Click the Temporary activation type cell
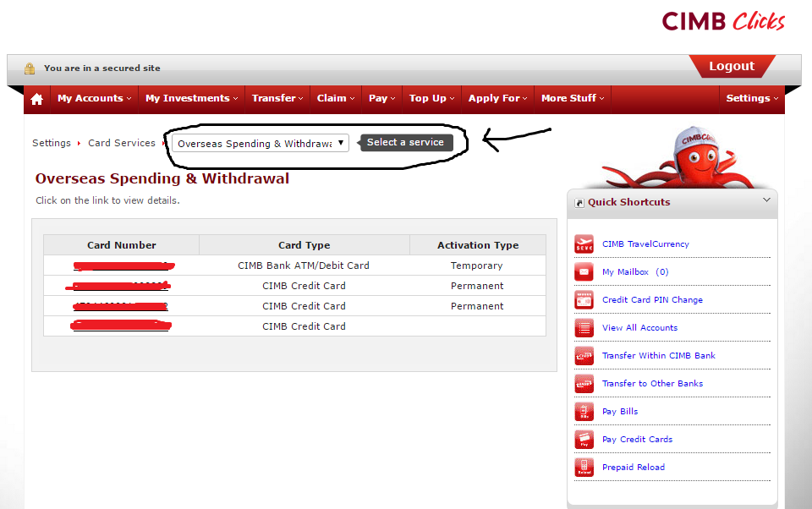812x509 pixels. (476, 265)
